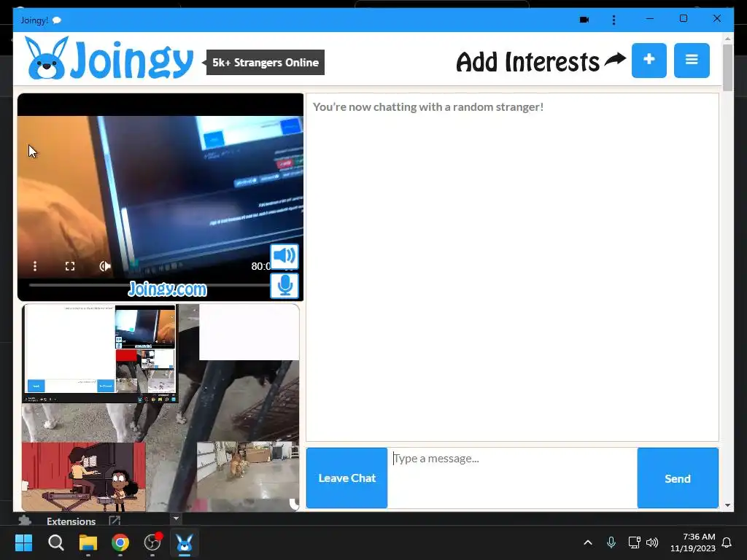Open taskbar Search
This screenshot has width=747, height=560.
tap(55, 542)
